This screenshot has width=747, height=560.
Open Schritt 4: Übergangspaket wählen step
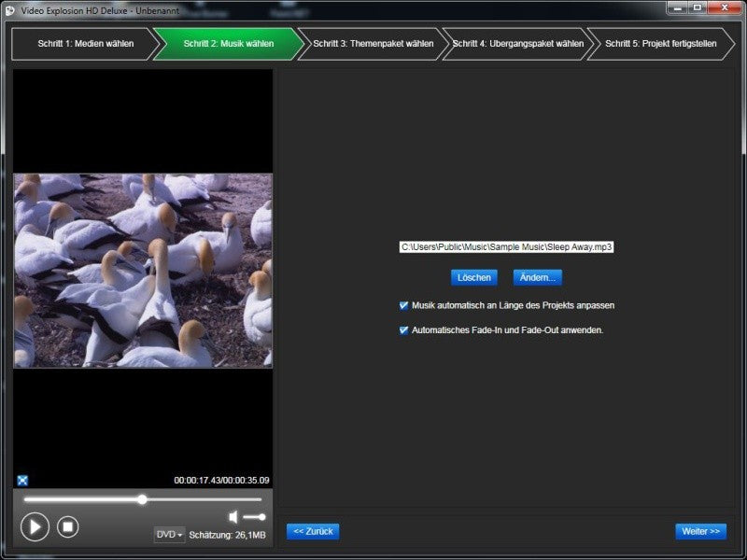click(x=518, y=44)
